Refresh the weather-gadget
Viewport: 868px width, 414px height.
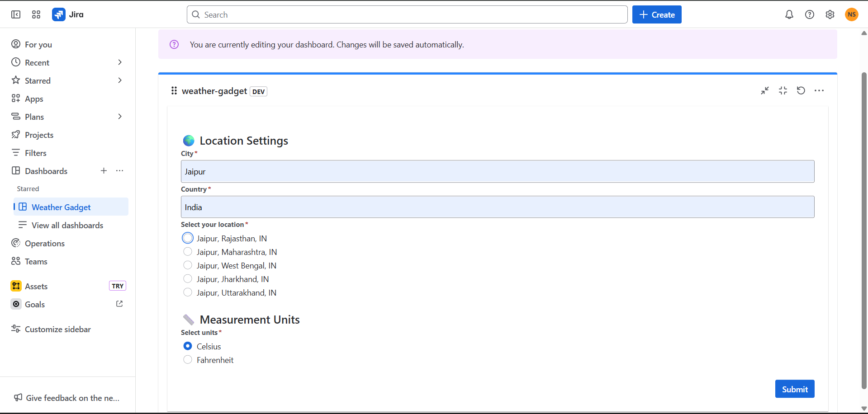[x=801, y=90]
